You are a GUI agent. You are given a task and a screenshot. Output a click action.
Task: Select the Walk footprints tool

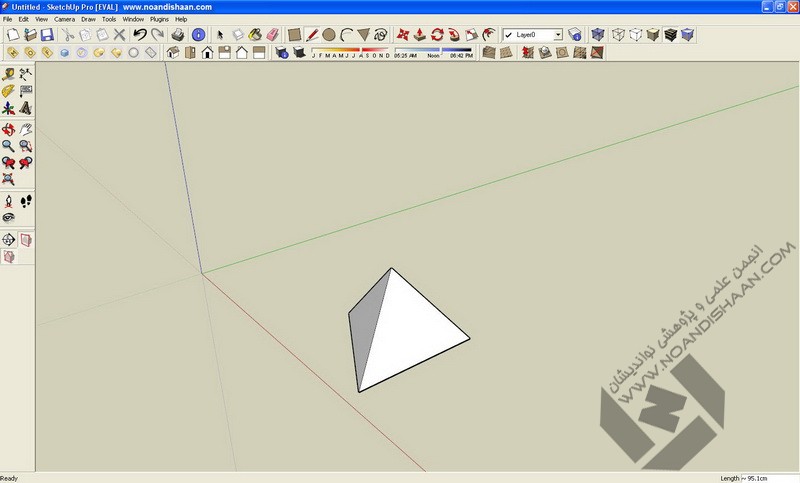25,201
